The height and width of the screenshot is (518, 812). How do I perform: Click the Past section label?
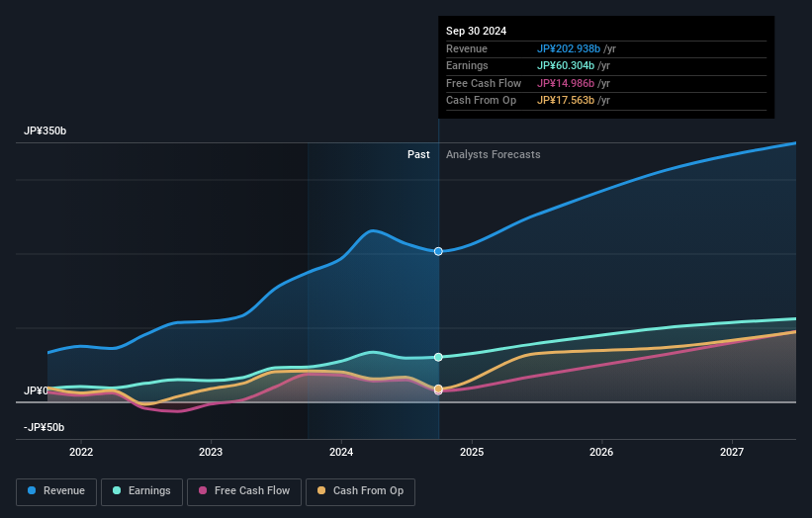pos(418,155)
